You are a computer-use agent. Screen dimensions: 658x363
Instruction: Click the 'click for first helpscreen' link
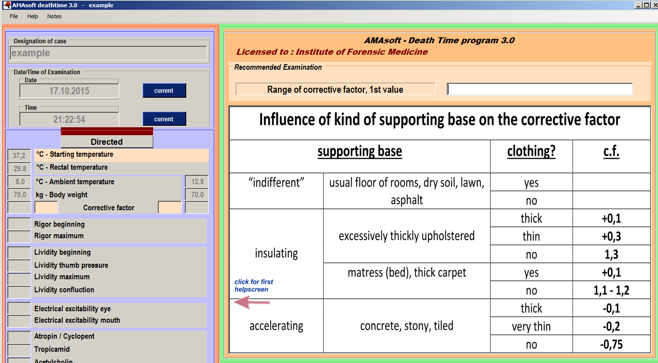pyautogui.click(x=254, y=285)
